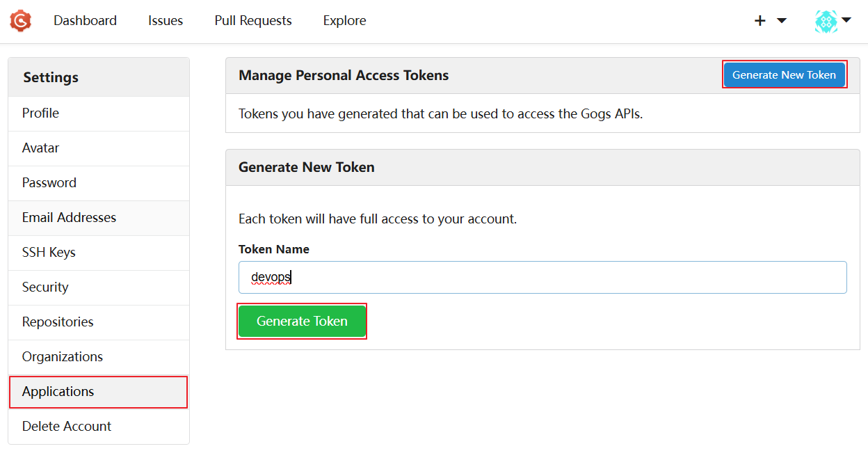The image size is (868, 451).
Task: Select Profile in settings sidebar
Action: click(40, 113)
